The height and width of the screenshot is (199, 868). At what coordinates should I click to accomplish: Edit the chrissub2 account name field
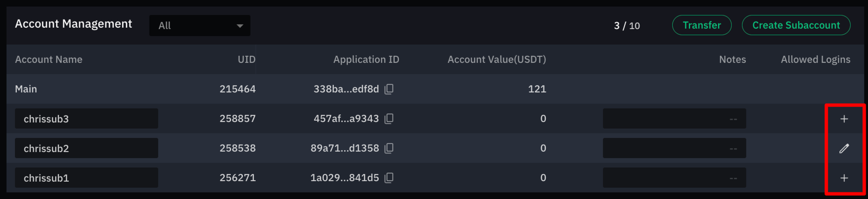[x=87, y=148]
